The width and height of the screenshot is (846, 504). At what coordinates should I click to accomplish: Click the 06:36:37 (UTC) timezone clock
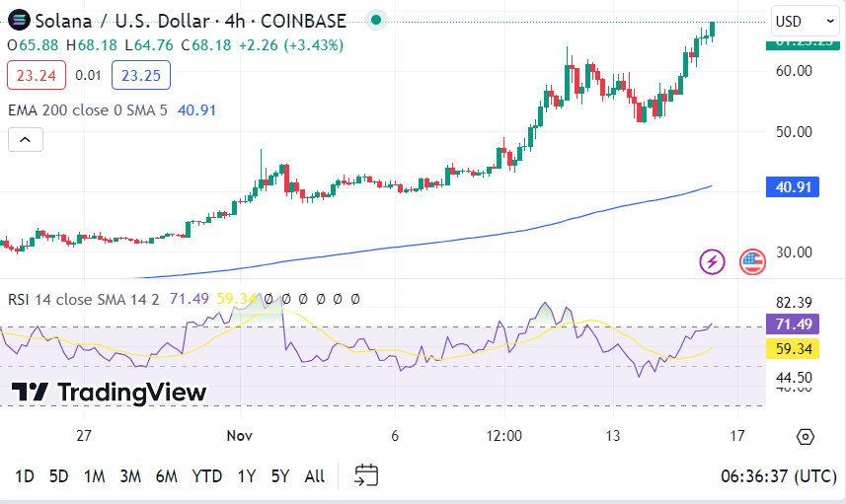pyautogui.click(x=779, y=476)
